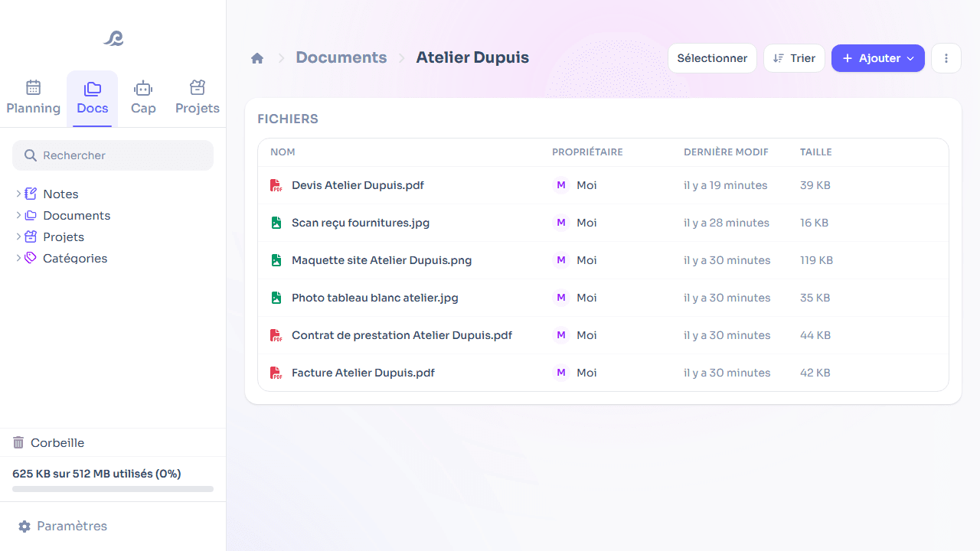Go to Documents in the breadcrumb
This screenshot has height=551, width=980.
point(341,57)
